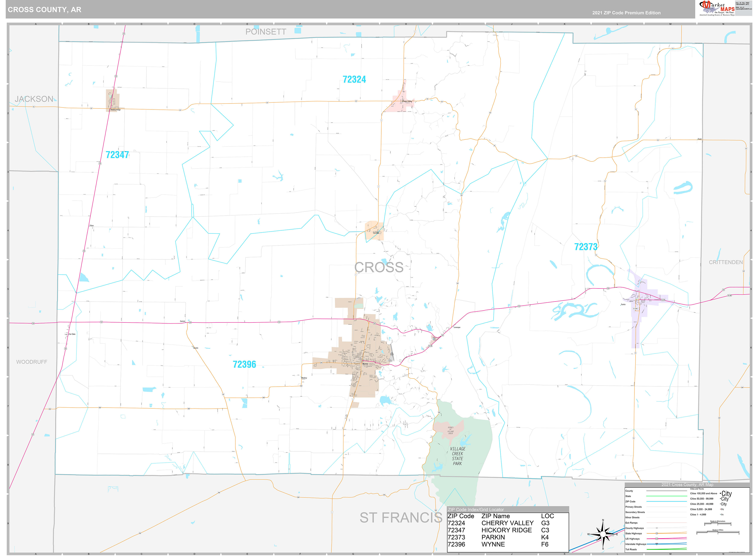Screen dimensions: 756x556
Task: Expand the 2021 Cross County, AR Map title bar
Action: [x=687, y=485]
